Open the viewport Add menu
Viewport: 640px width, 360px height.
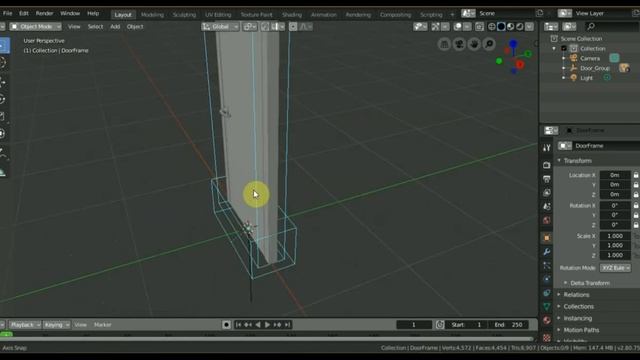115,27
